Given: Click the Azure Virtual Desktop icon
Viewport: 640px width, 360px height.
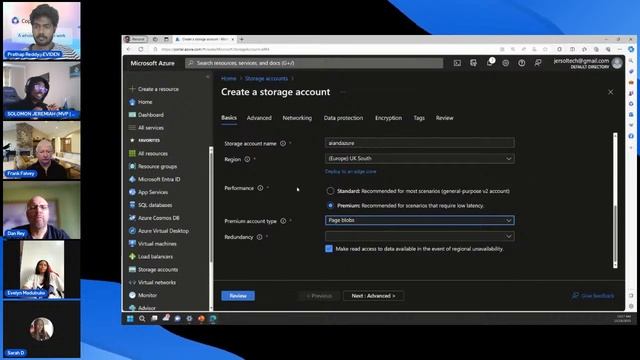Looking at the screenshot, I should coord(132,231).
